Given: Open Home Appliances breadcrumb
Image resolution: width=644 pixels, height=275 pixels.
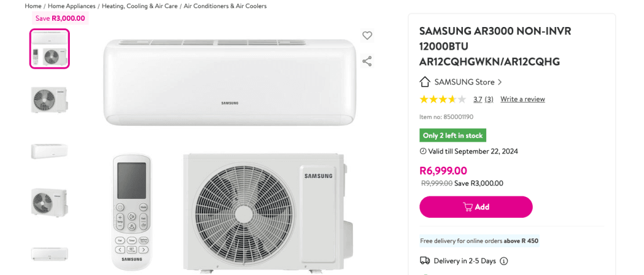Looking at the screenshot, I should 72,6.
